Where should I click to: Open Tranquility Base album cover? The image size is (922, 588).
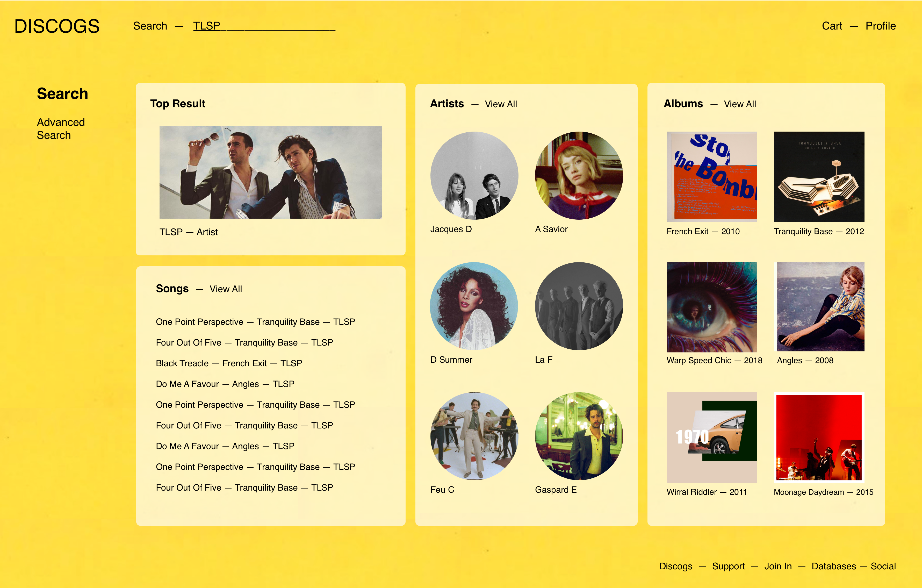pyautogui.click(x=819, y=177)
